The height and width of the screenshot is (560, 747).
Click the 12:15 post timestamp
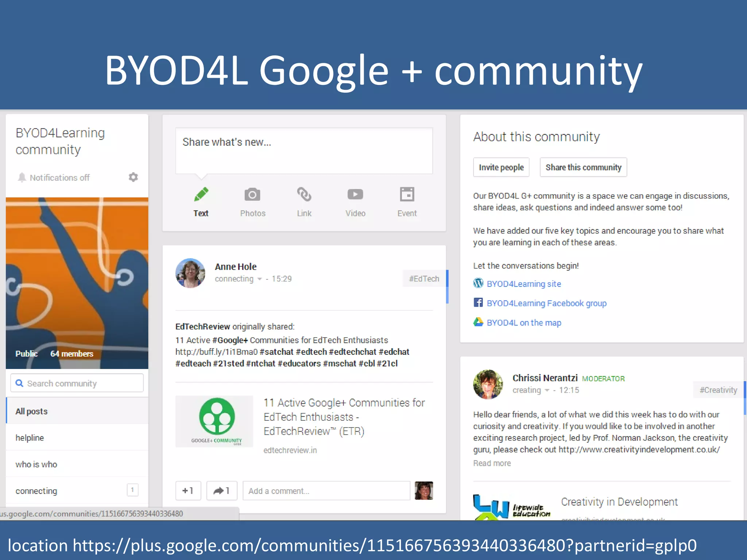(569, 390)
